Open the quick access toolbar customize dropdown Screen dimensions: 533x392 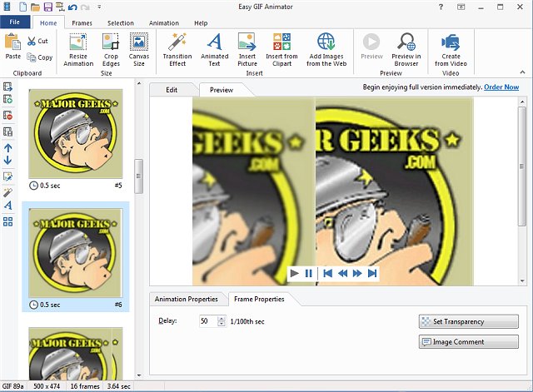(99, 7)
